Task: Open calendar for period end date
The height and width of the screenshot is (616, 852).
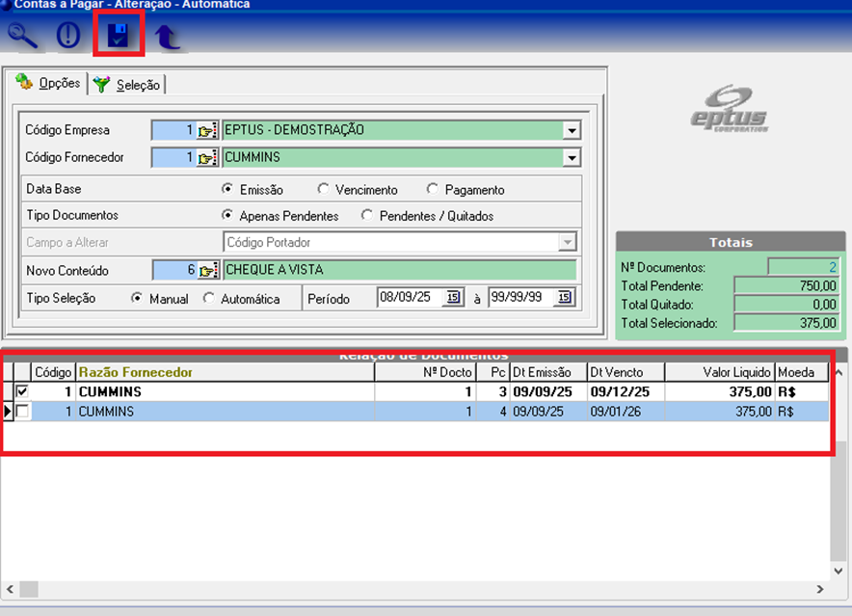Action: pos(565,298)
